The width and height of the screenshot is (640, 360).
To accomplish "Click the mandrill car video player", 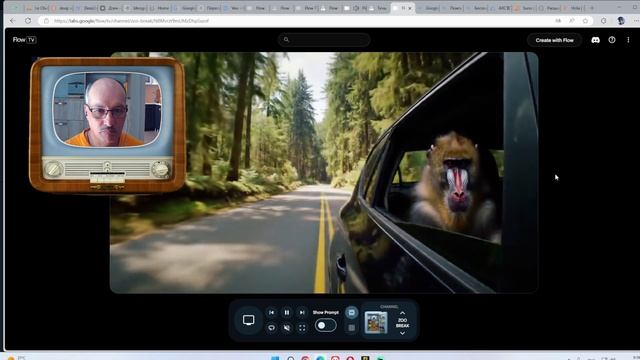I will tap(324, 172).
